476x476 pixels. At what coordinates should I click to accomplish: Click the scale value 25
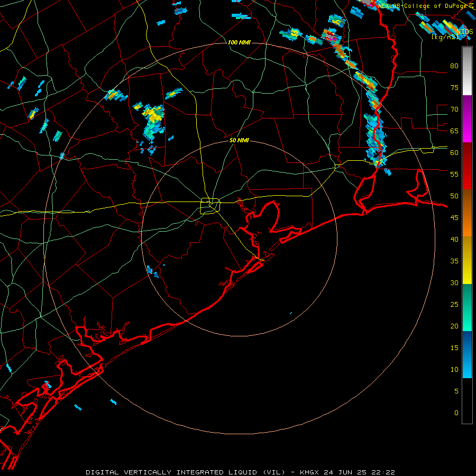coord(454,304)
